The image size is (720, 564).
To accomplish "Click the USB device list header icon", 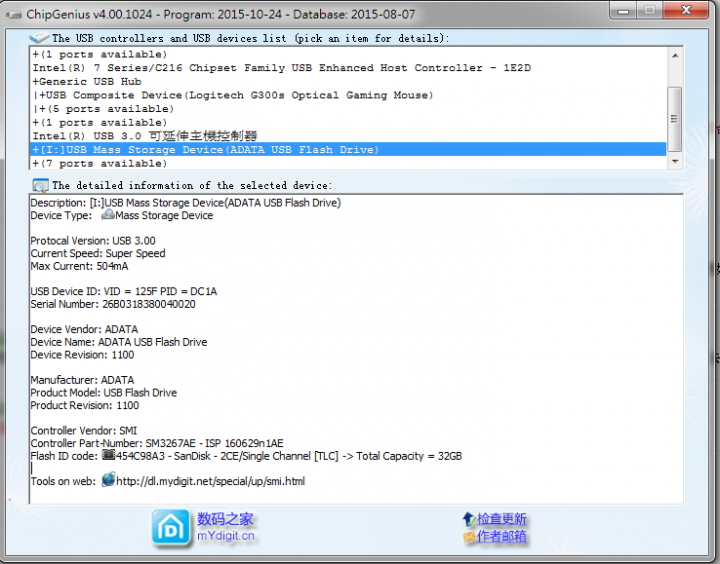I will tap(39, 38).
